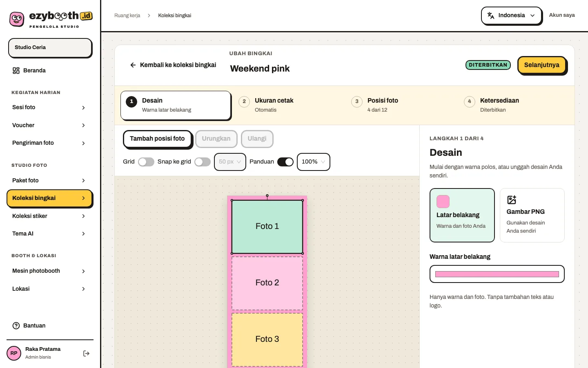Click the back arrow to koleksi bingkai
This screenshot has height=368, width=588.
[133, 65]
